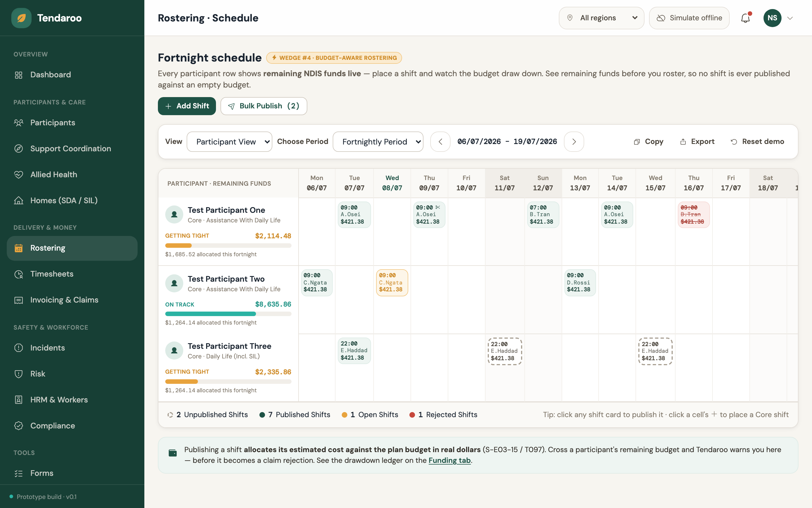812x508 pixels.
Task: Open the Participant View dropdown
Action: tap(230, 142)
